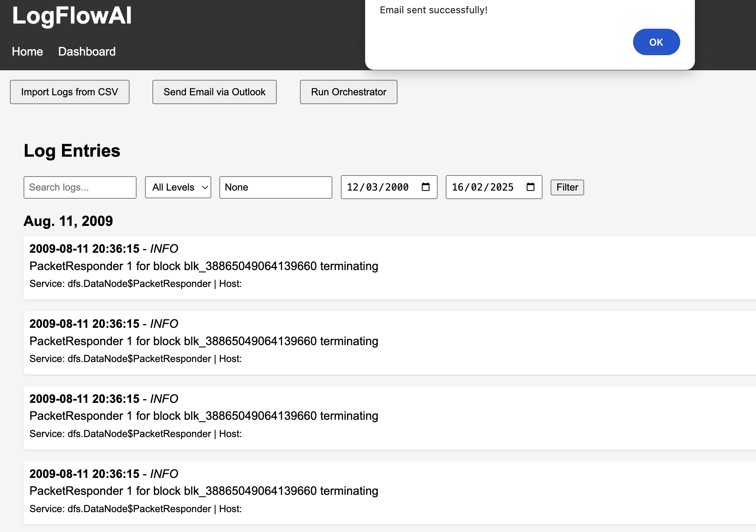Screen dimensions: 756x532
Task: Click the service field containing None
Action: tap(276, 187)
